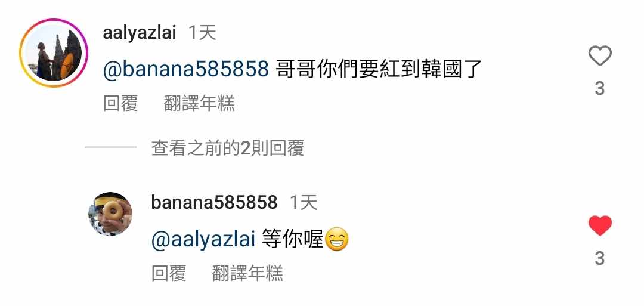
Task: Click the 1天 timestamp beside banana585858
Action: coord(304,203)
